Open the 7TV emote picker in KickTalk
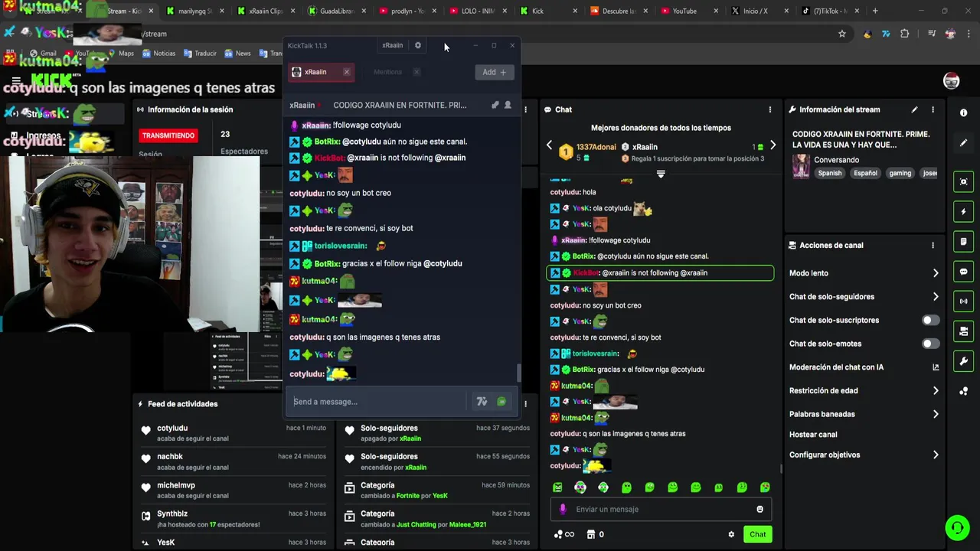This screenshot has width=980, height=551. pyautogui.click(x=482, y=402)
